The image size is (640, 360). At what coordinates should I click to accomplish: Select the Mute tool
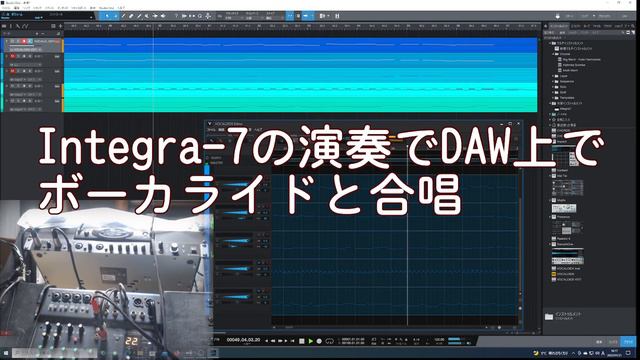[x=147, y=16]
